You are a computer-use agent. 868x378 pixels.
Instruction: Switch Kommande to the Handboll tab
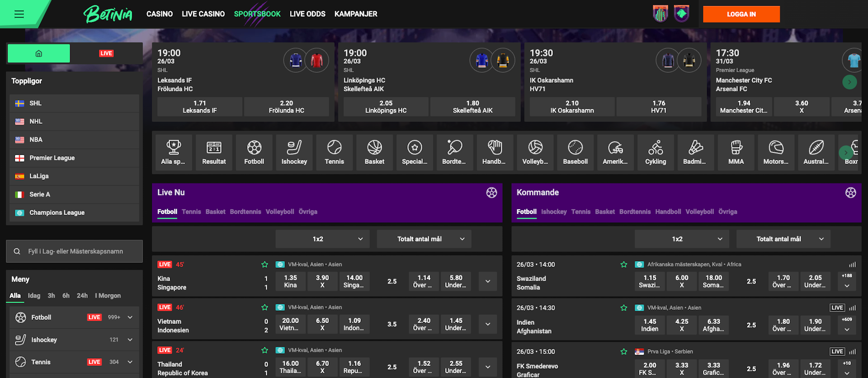[668, 212]
